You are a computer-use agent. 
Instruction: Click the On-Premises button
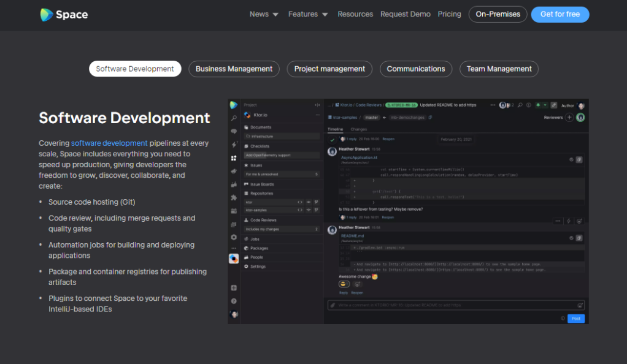point(498,14)
